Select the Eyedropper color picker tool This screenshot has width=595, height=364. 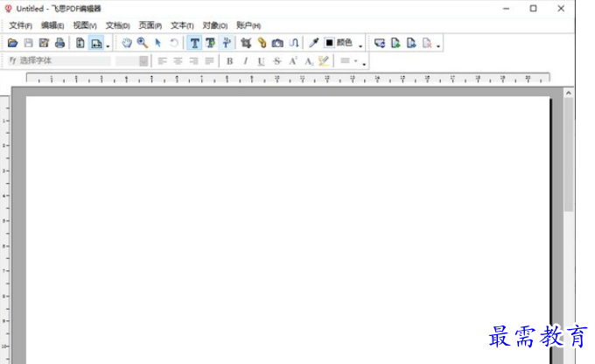pos(313,43)
